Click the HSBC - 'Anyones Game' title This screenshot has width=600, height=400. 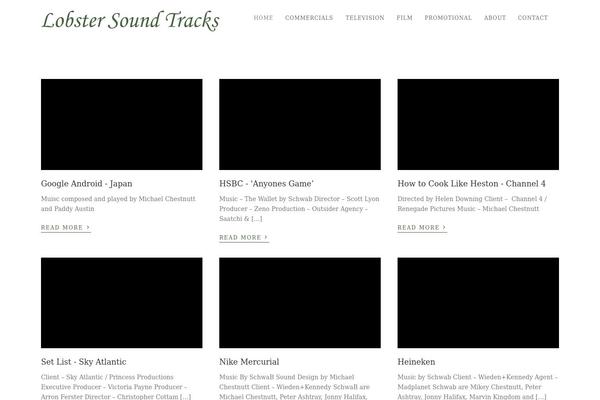[266, 184]
